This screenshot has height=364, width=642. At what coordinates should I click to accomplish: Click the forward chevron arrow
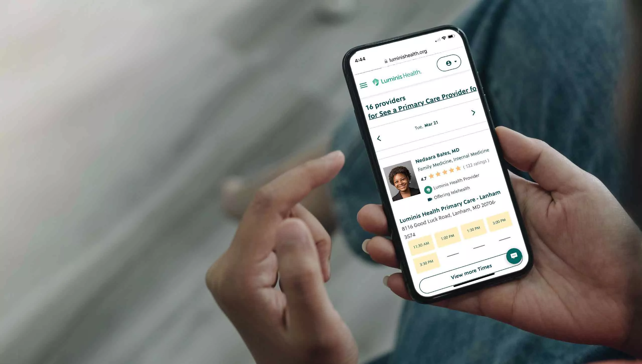tap(474, 113)
